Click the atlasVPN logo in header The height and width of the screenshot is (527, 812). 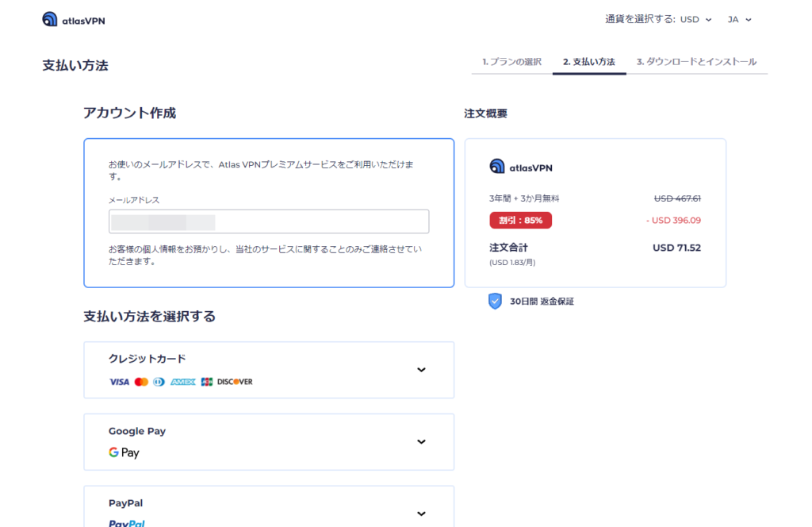[74, 20]
